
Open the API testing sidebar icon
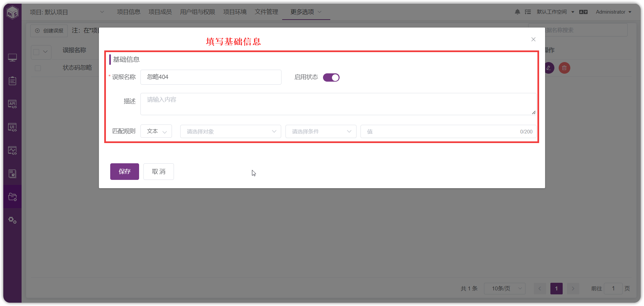(12, 104)
